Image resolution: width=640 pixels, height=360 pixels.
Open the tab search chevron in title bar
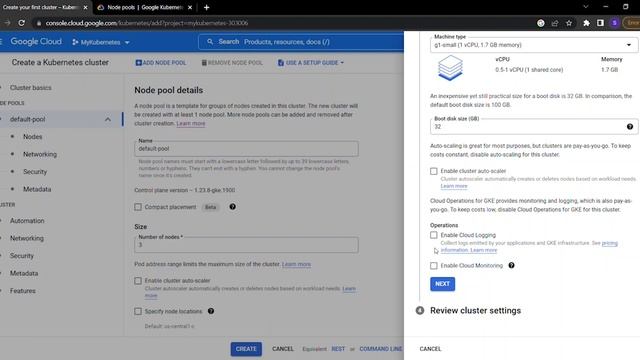coord(586,7)
